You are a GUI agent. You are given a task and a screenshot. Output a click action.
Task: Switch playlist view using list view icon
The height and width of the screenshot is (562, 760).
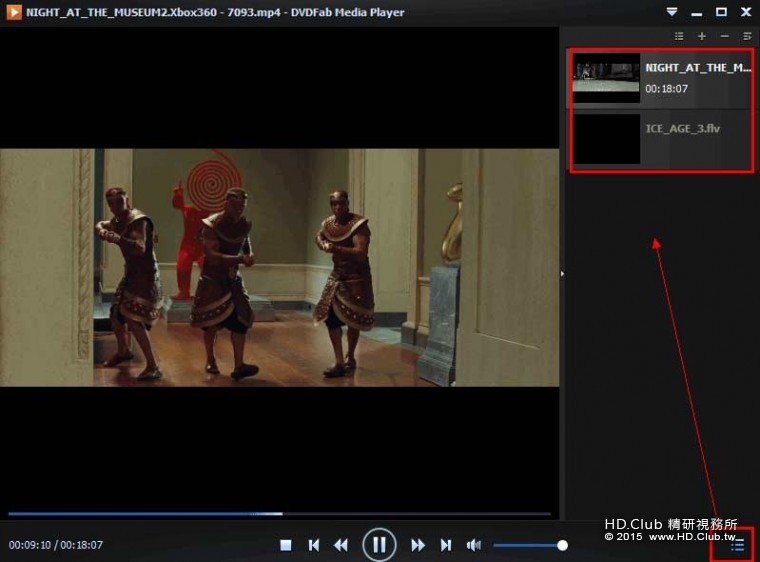coord(679,36)
